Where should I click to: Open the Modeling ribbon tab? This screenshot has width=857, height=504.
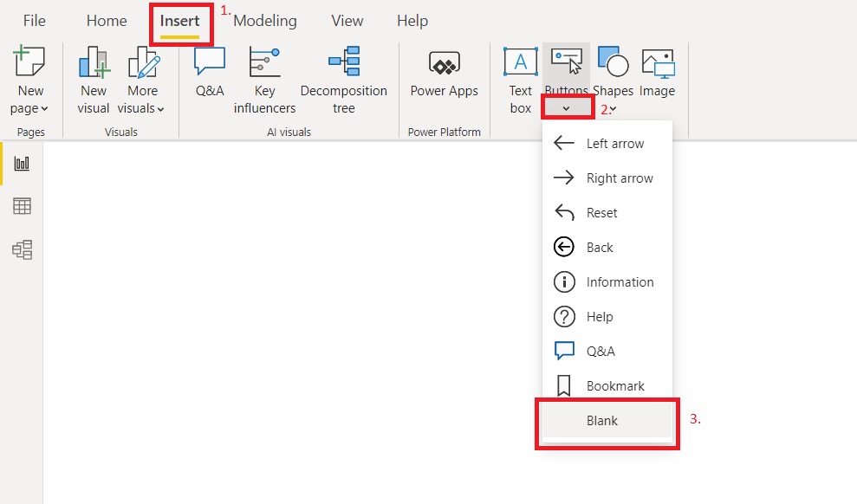tap(264, 21)
